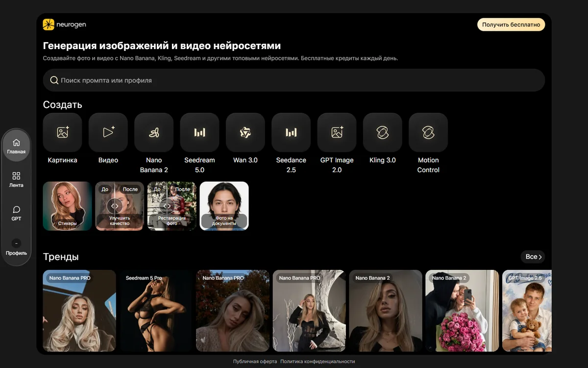Open the Фото на документы card
Image resolution: width=588 pixels, height=368 pixels.
click(x=224, y=206)
